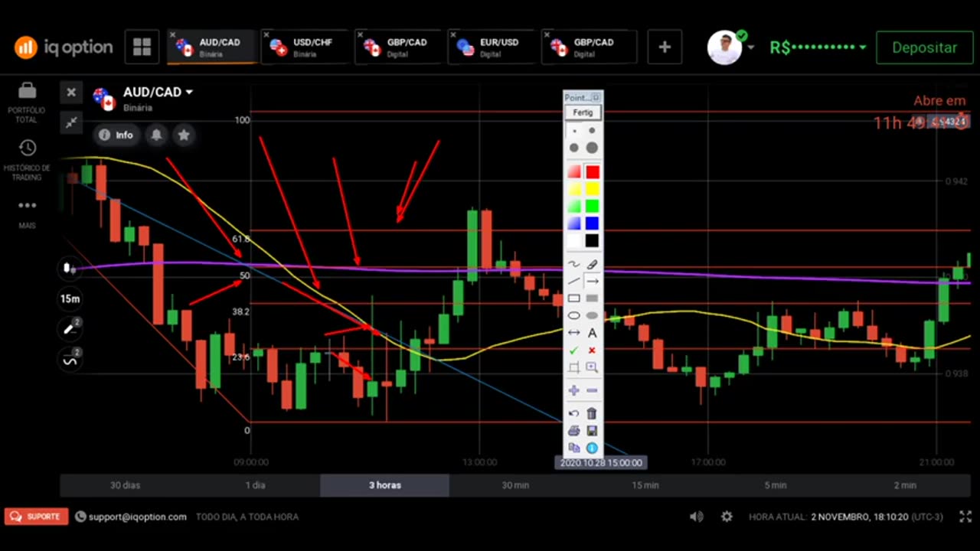Select Pointofix freehand pen tool
Image resolution: width=980 pixels, height=551 pixels.
tap(573, 265)
